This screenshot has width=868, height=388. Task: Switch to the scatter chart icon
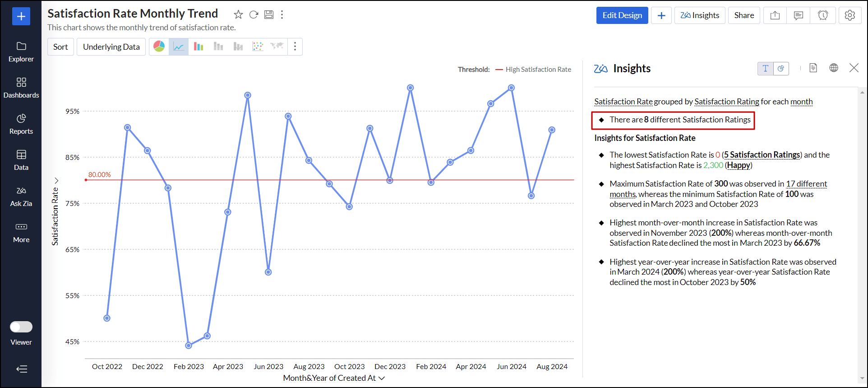[258, 47]
